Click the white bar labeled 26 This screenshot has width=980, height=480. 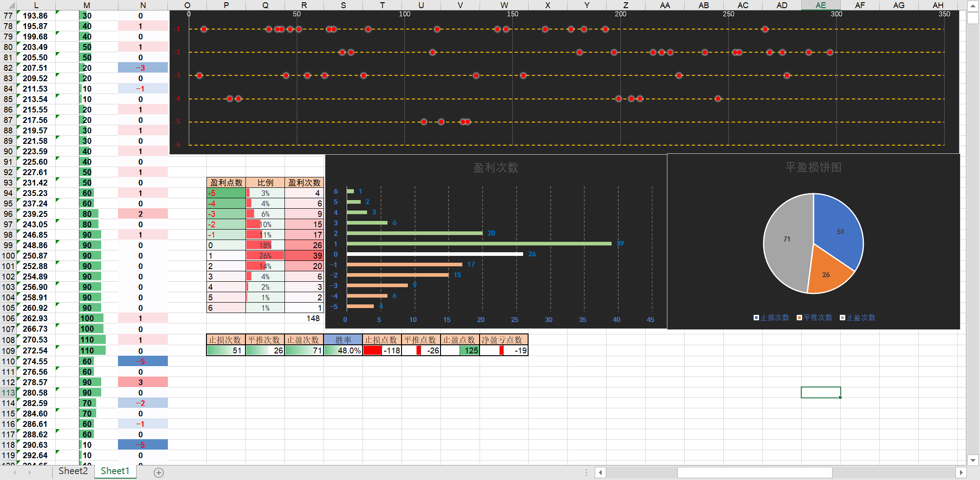[435, 254]
